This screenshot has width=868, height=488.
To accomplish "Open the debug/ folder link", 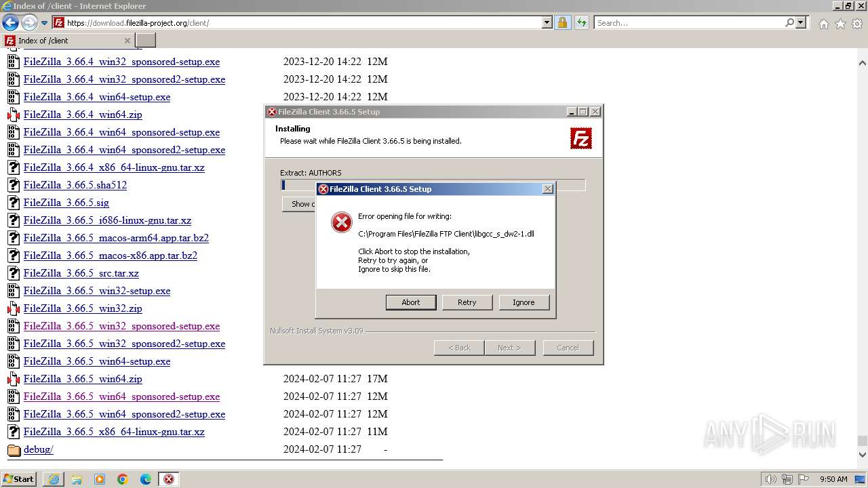I will 38,449.
